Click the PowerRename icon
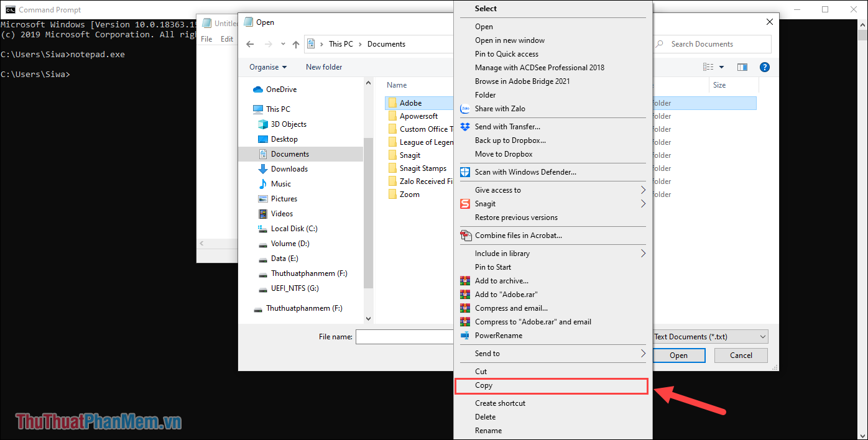868x440 pixels. coord(464,335)
